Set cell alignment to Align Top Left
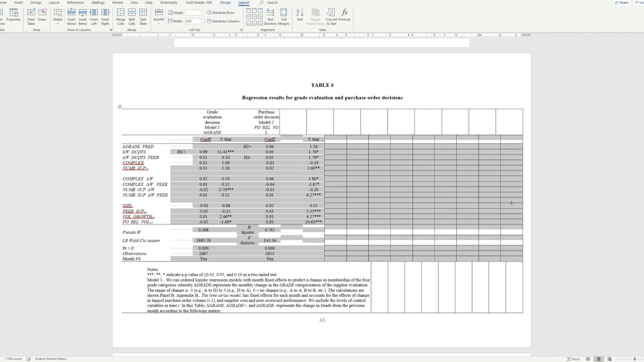Screen dimensions: 644x362 point(249,11)
